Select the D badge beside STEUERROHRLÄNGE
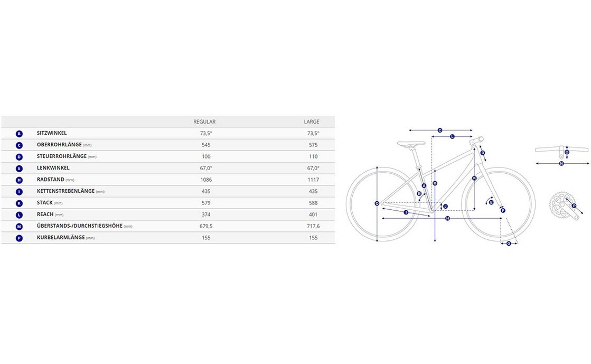 [20, 157]
